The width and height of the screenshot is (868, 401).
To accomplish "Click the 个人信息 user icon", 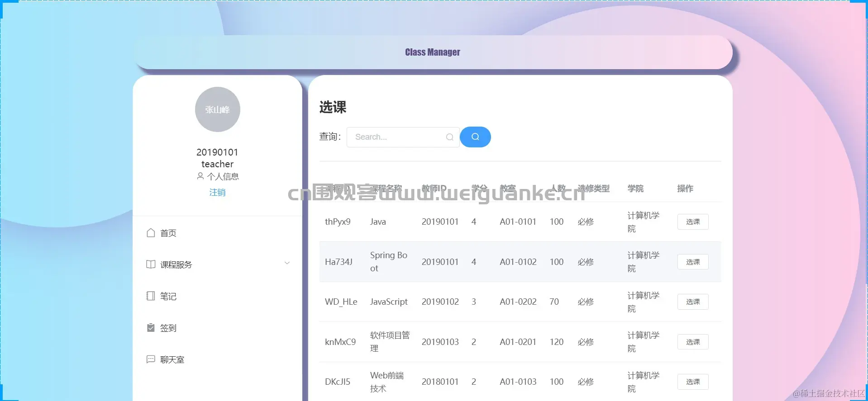I will (x=200, y=176).
